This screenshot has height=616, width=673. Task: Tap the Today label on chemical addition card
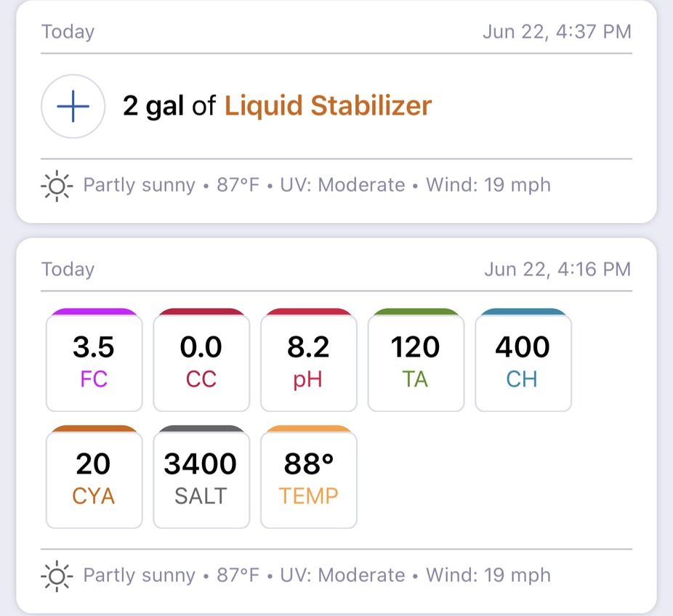[x=68, y=32]
